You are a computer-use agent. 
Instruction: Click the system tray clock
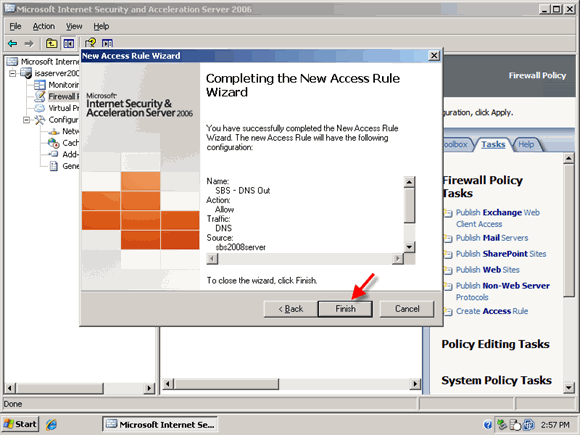[555, 425]
